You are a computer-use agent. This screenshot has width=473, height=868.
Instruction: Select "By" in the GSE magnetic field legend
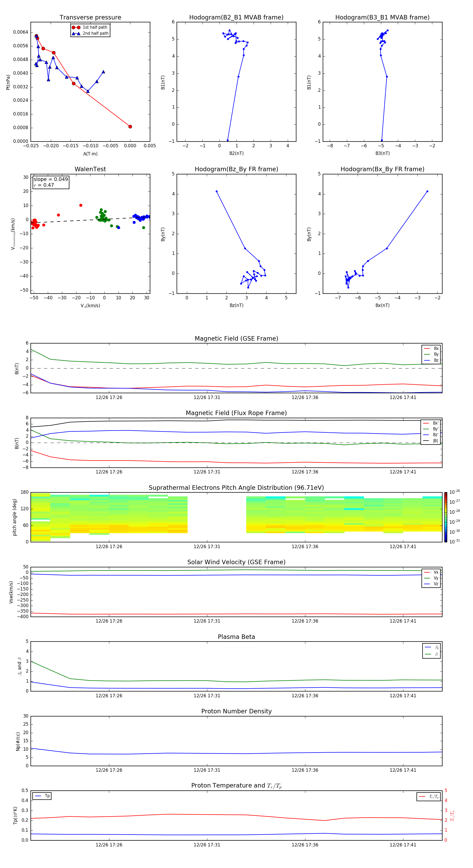tap(431, 354)
